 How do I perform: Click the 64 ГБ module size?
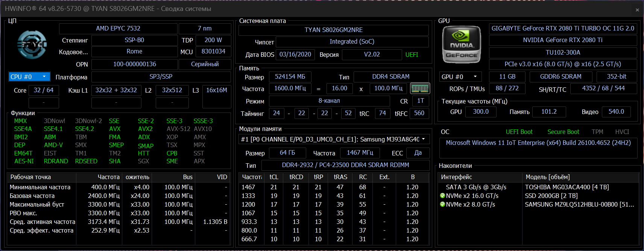(x=287, y=153)
